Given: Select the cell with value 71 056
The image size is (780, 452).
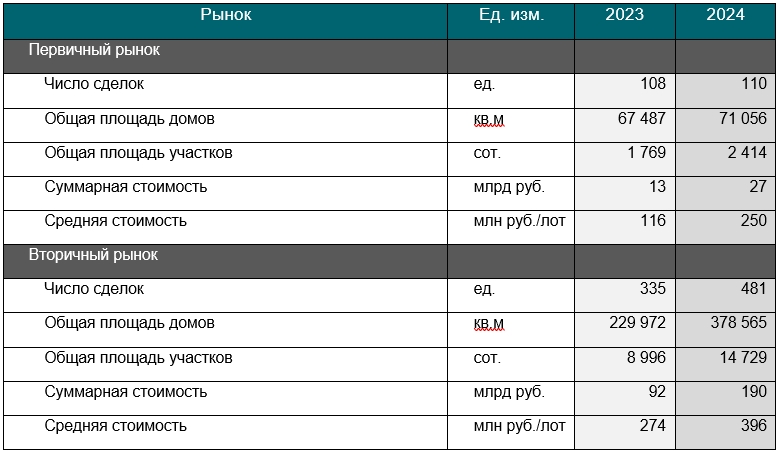Looking at the screenshot, I should [x=725, y=125].
